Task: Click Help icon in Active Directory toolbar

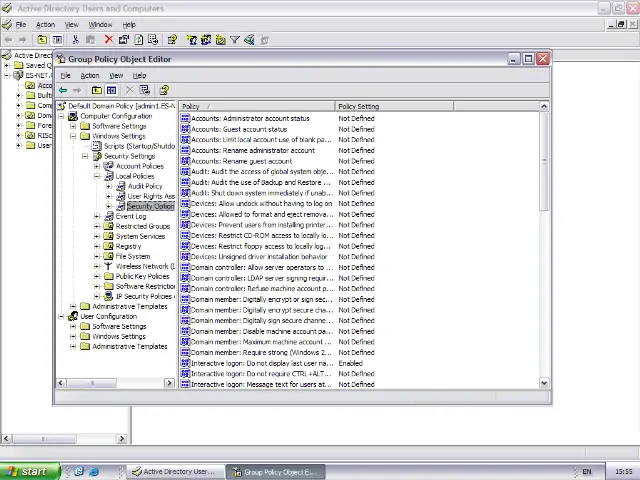Action: (x=172, y=40)
